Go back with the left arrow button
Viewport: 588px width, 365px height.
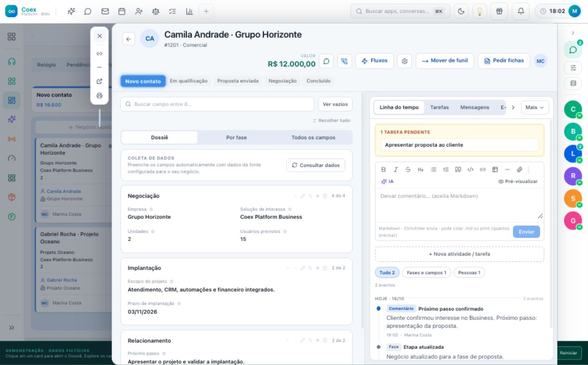[128, 39]
